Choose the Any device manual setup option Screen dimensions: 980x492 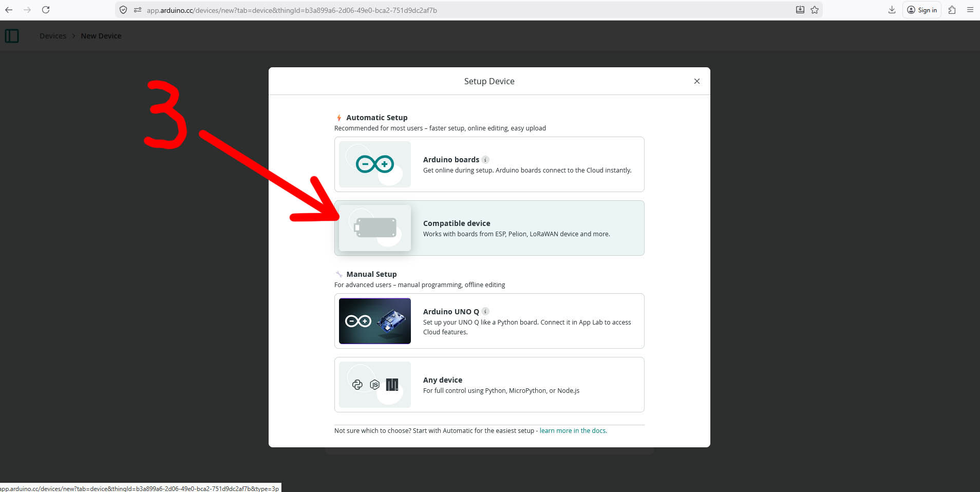point(489,385)
